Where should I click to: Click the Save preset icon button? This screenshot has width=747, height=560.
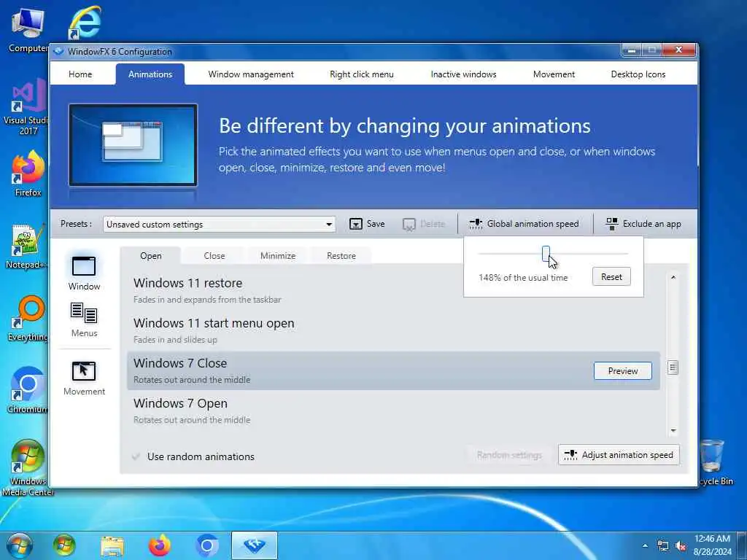point(367,224)
